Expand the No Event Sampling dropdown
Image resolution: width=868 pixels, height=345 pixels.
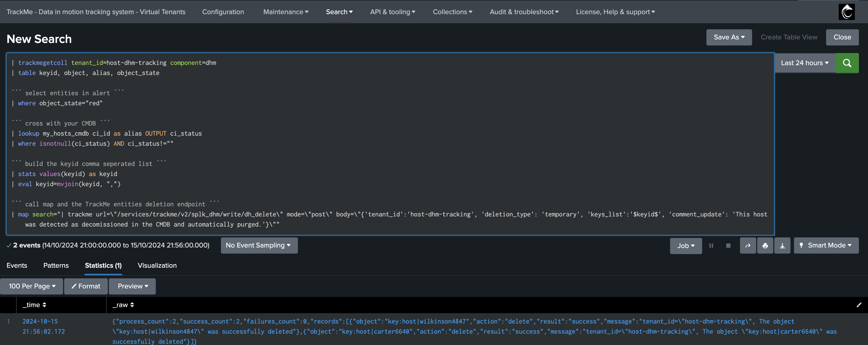[x=259, y=245]
